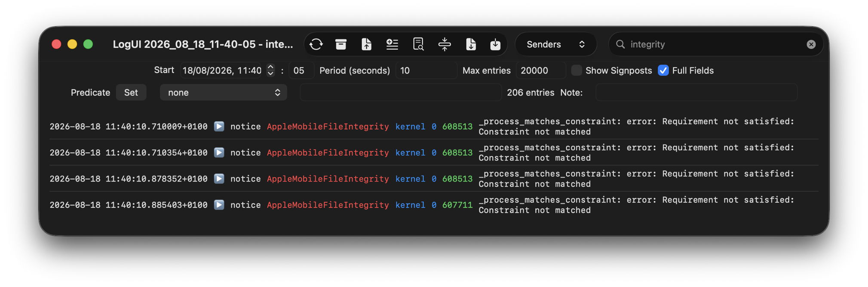Click the archive box toolbar icon
Screen dimensions: 868x287
pos(341,44)
